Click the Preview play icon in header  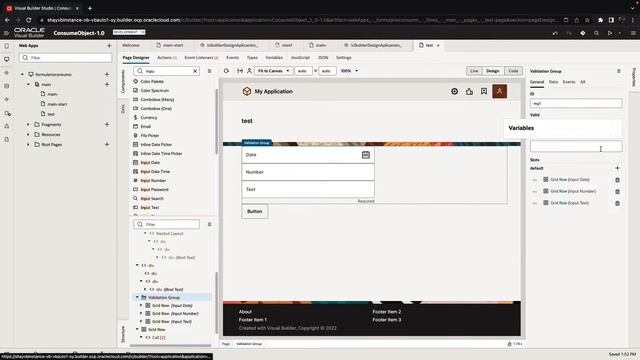click(610, 33)
